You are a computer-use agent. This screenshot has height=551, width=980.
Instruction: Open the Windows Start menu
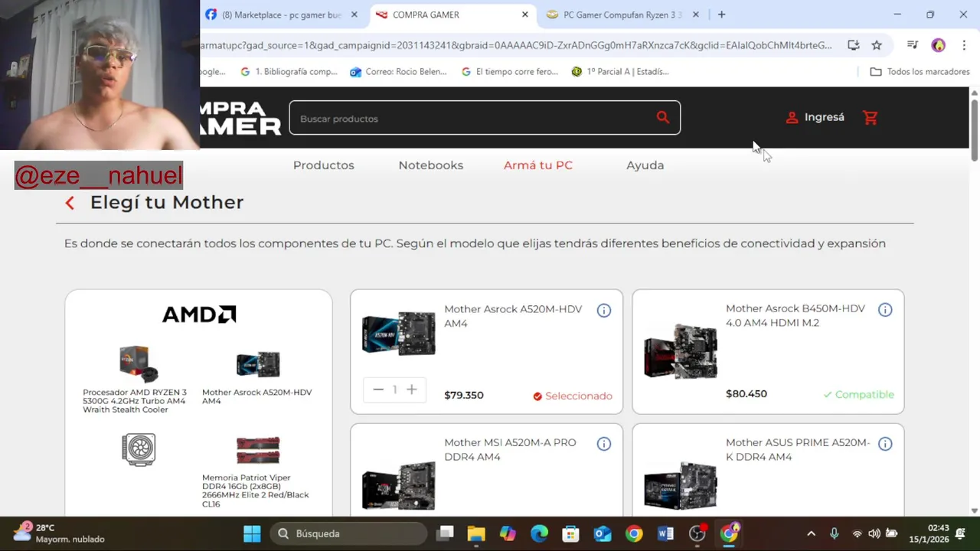(x=252, y=533)
